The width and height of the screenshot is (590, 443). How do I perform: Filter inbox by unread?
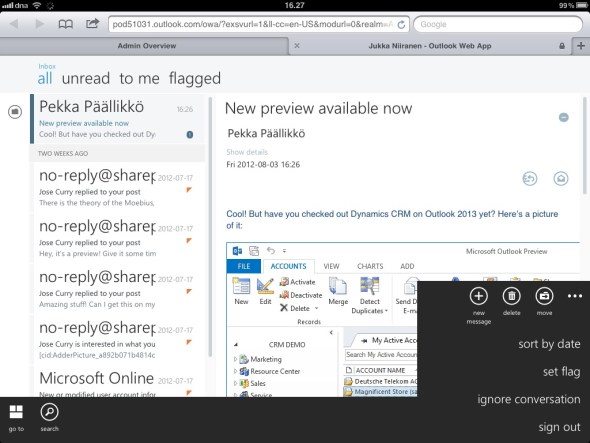point(86,78)
